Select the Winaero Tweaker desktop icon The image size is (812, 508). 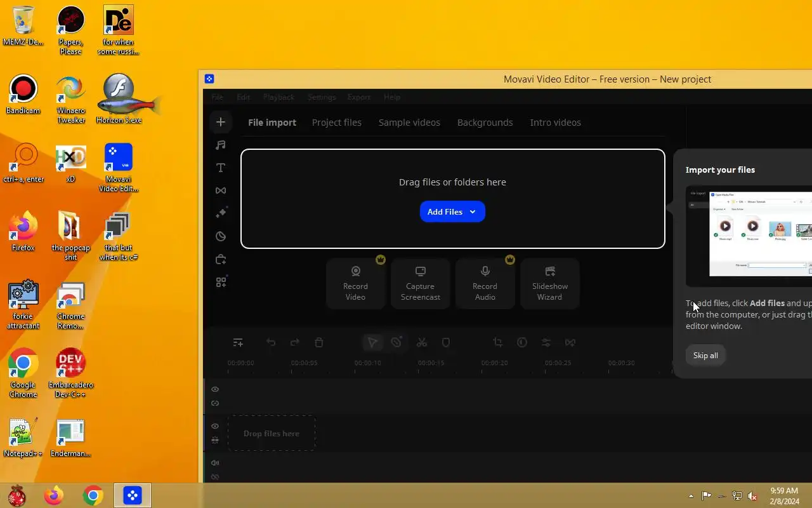click(x=70, y=100)
